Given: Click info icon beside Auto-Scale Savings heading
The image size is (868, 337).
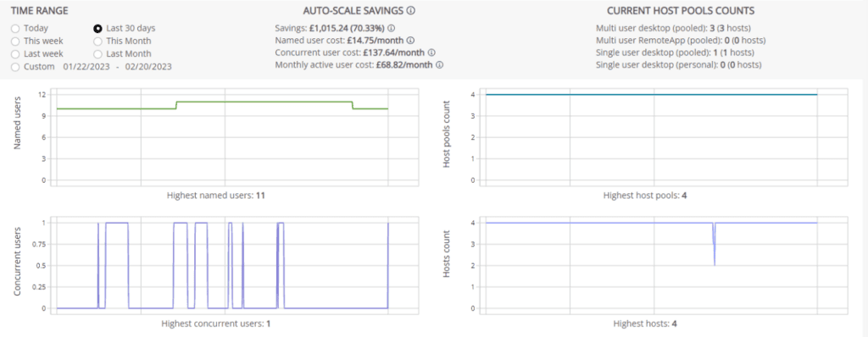Looking at the screenshot, I should click(411, 10).
